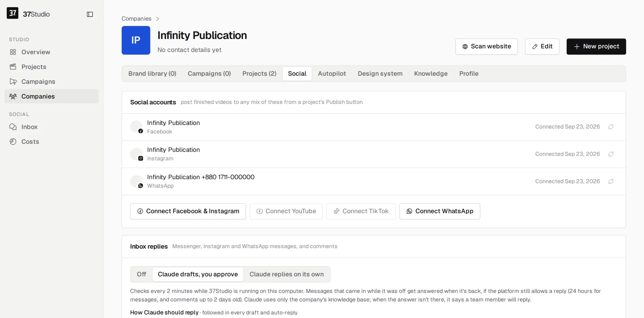Click Connect WhatsApp button

point(440,211)
